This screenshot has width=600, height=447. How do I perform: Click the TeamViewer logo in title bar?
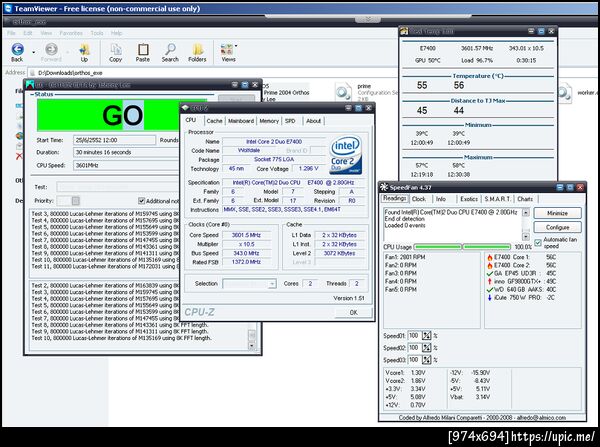tap(8, 8)
